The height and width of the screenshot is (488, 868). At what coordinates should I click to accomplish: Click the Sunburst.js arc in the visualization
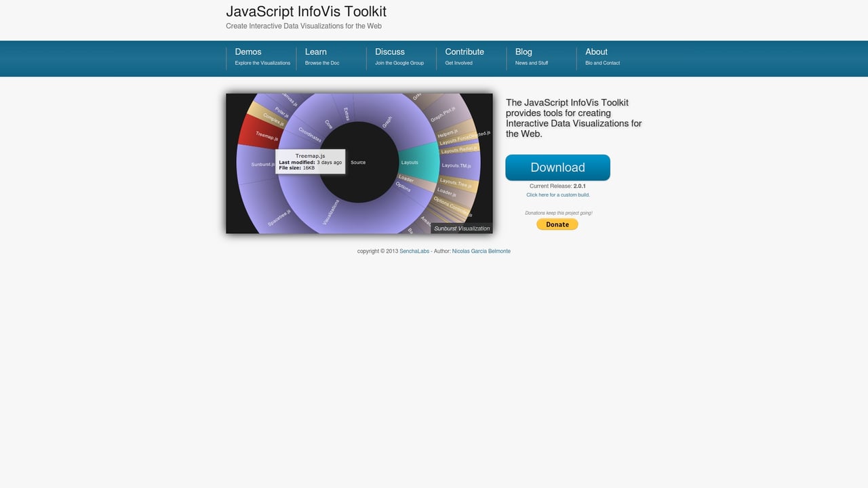pyautogui.click(x=262, y=165)
